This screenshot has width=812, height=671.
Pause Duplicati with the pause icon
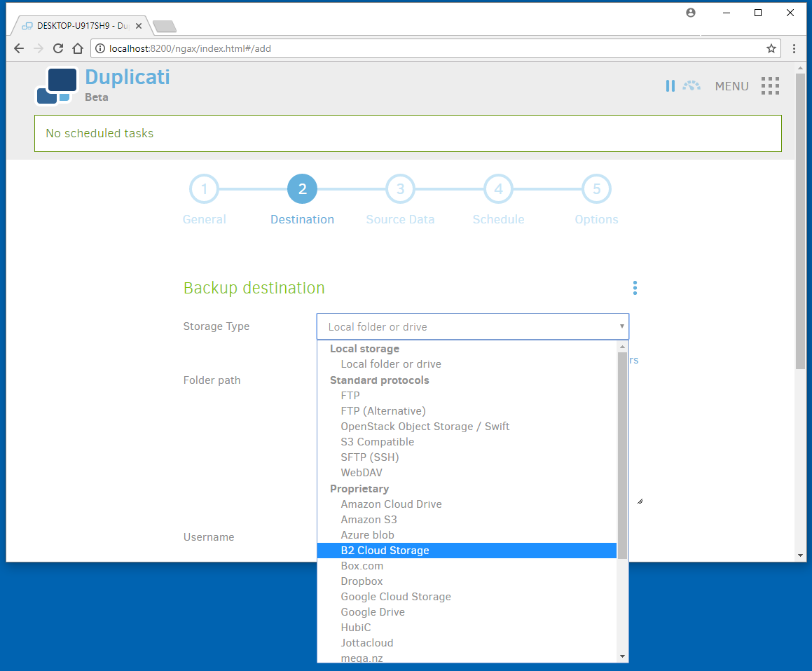[x=670, y=86]
